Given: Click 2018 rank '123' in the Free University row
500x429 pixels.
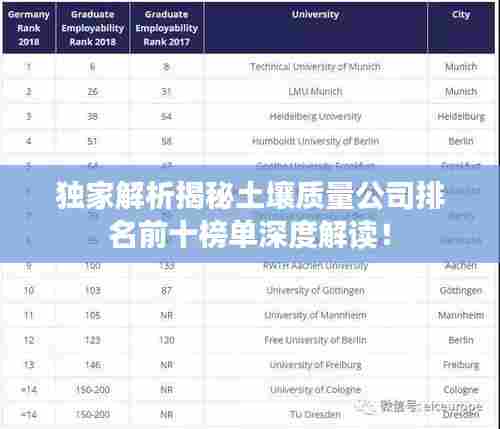Looking at the screenshot, I should 93,340.
